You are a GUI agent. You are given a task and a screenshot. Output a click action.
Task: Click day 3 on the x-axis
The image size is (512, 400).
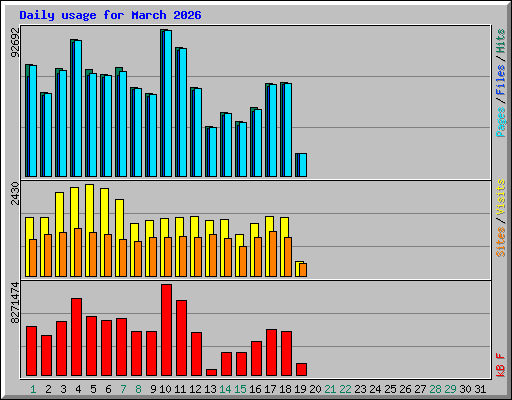click(x=63, y=389)
